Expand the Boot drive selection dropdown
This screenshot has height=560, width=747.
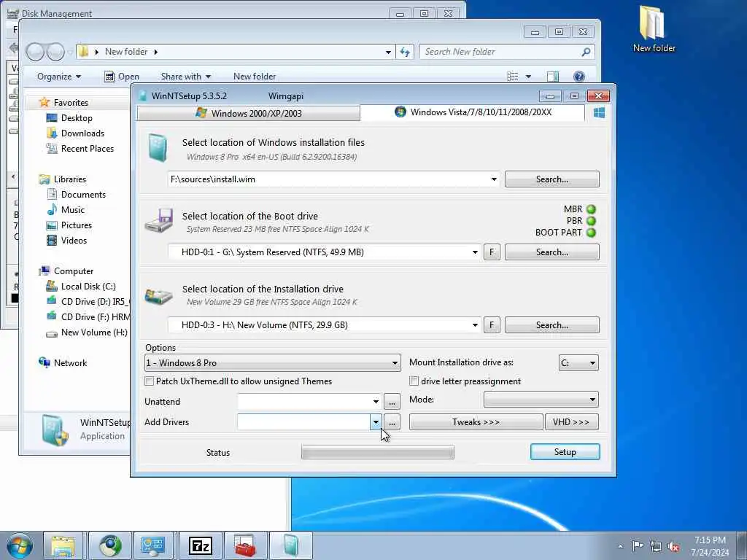point(475,252)
